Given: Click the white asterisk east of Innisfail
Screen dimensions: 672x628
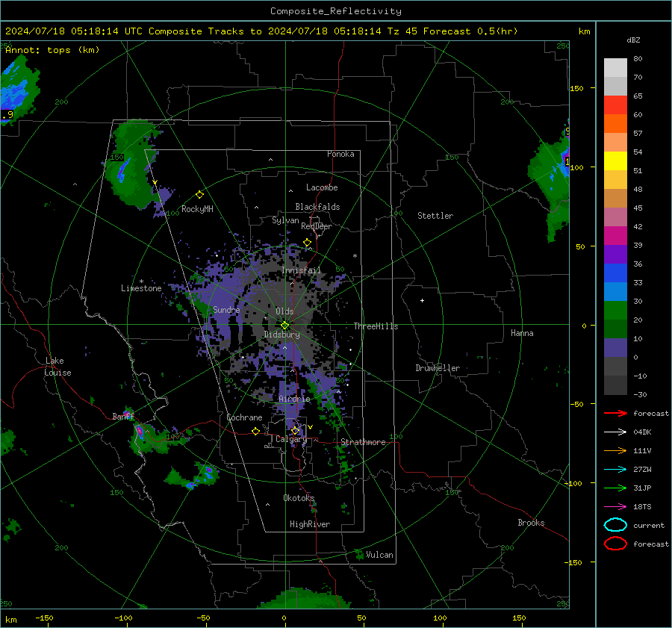Looking at the screenshot, I should [x=355, y=256].
